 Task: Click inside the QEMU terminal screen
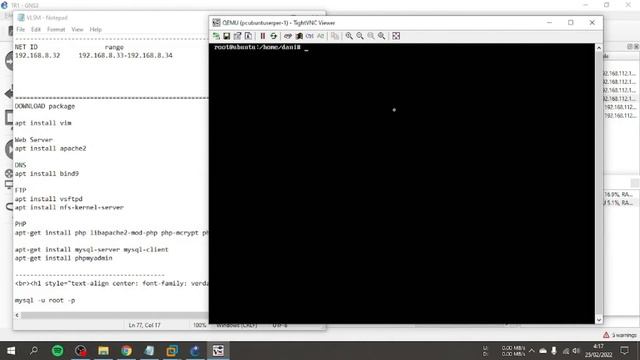(x=402, y=184)
